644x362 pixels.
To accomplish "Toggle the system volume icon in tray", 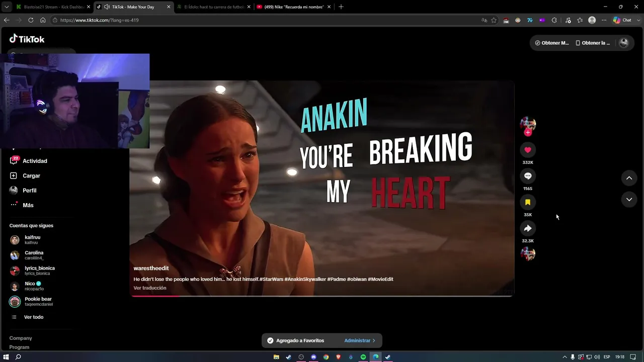I will (x=597, y=357).
